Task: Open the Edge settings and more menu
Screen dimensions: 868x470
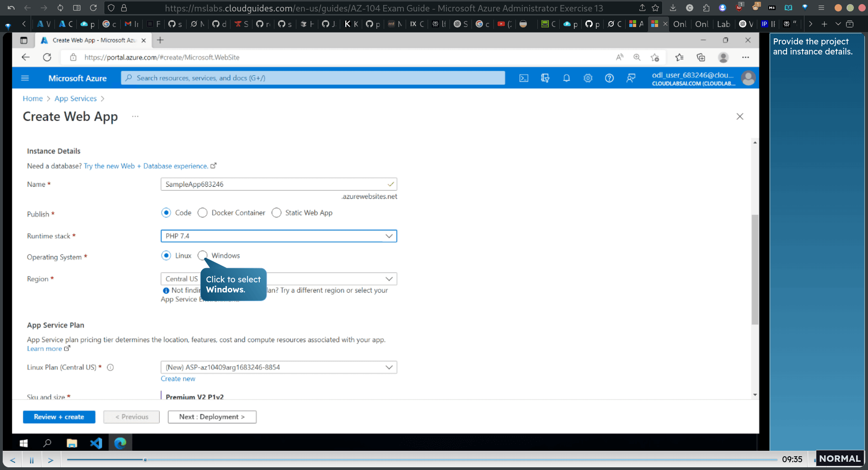Action: point(745,57)
